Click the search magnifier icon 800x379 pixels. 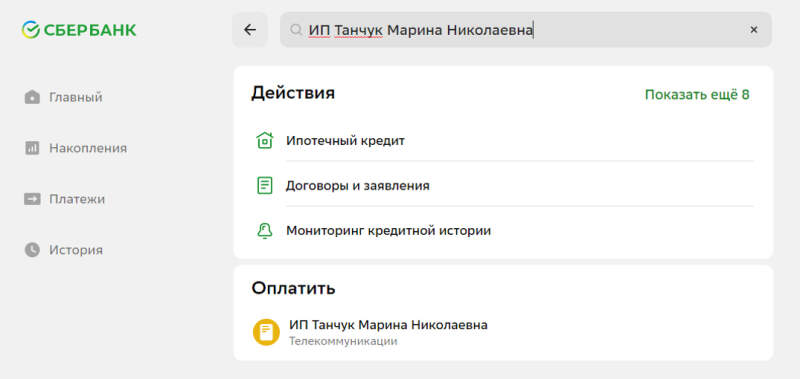296,30
